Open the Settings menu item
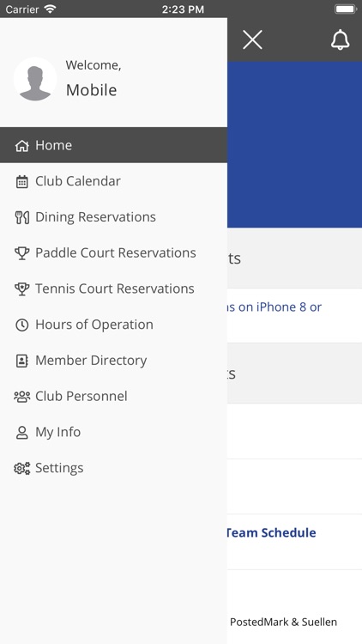362x644 pixels. click(113, 468)
